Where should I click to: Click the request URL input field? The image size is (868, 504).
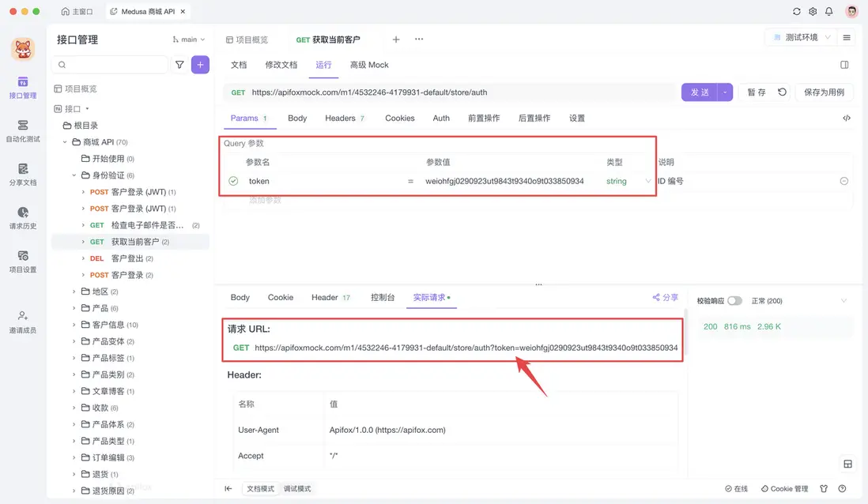pyautogui.click(x=474, y=92)
